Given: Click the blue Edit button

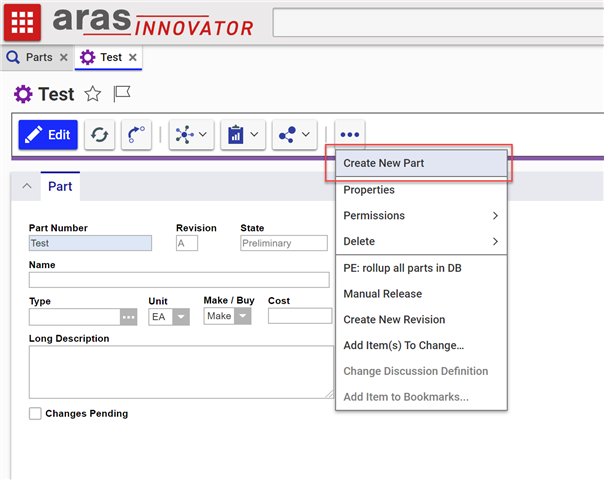Looking at the screenshot, I should point(48,134).
